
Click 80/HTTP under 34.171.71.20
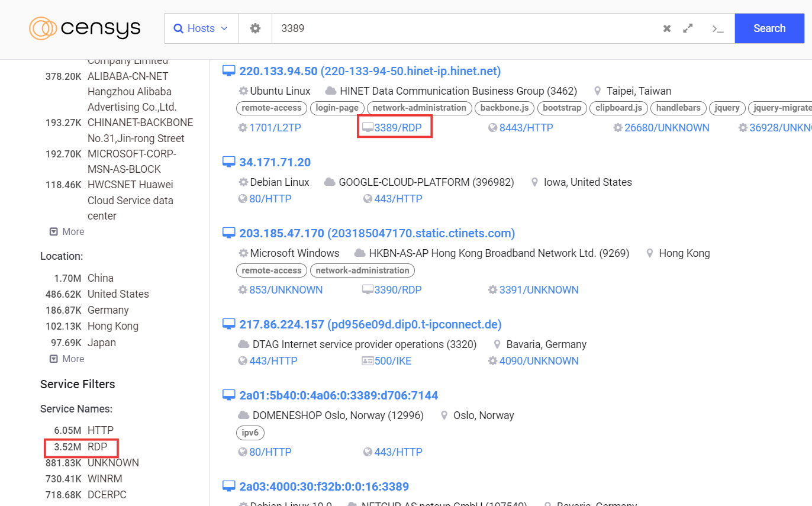pos(270,199)
